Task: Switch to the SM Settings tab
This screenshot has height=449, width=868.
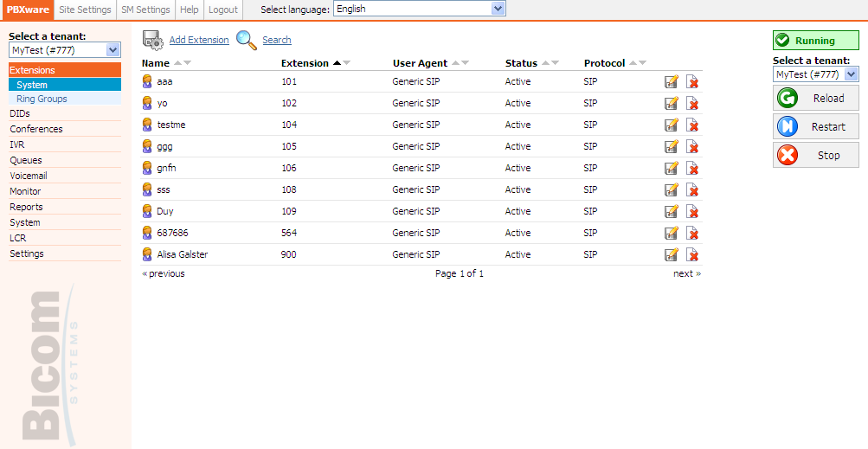Action: pos(145,10)
